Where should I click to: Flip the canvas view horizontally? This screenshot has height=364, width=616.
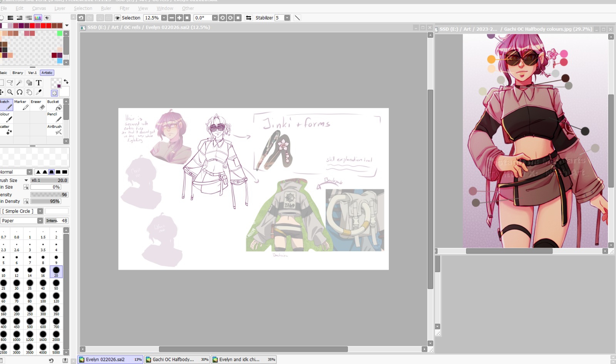coord(249,18)
